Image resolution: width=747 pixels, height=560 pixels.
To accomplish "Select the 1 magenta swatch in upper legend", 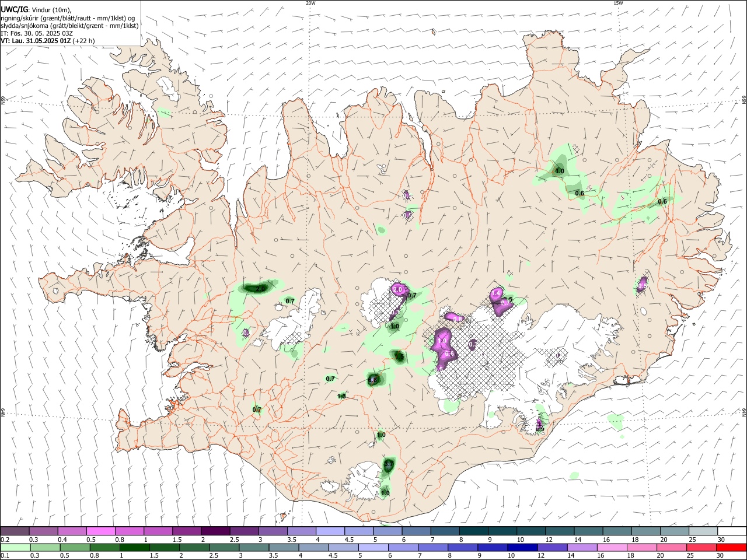I will click(158, 531).
